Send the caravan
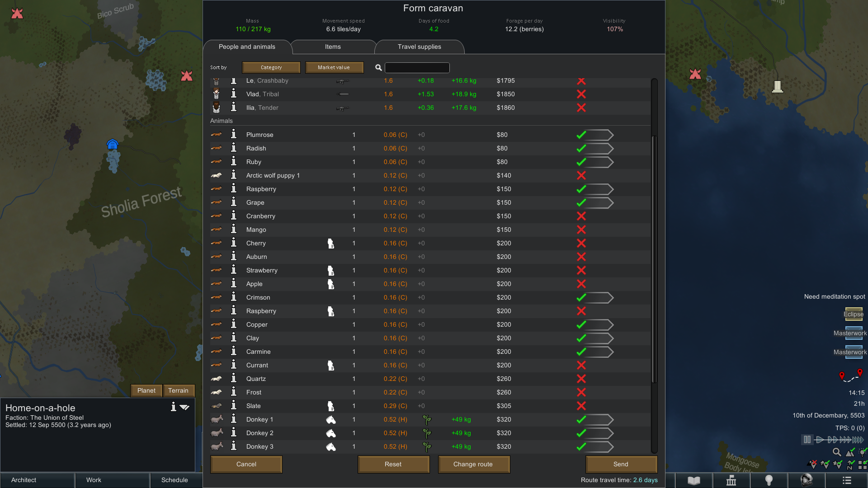 click(x=621, y=464)
